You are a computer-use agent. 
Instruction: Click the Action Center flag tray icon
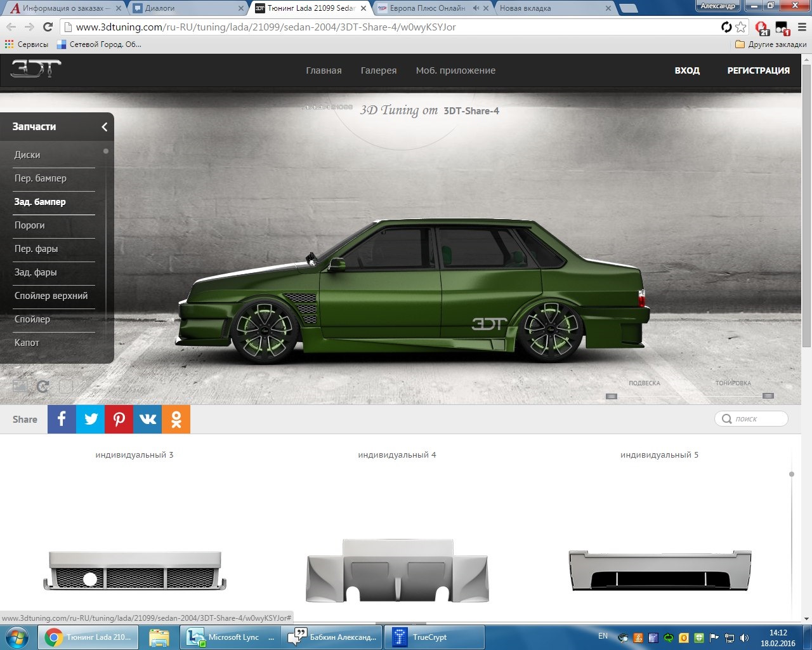[x=714, y=637]
